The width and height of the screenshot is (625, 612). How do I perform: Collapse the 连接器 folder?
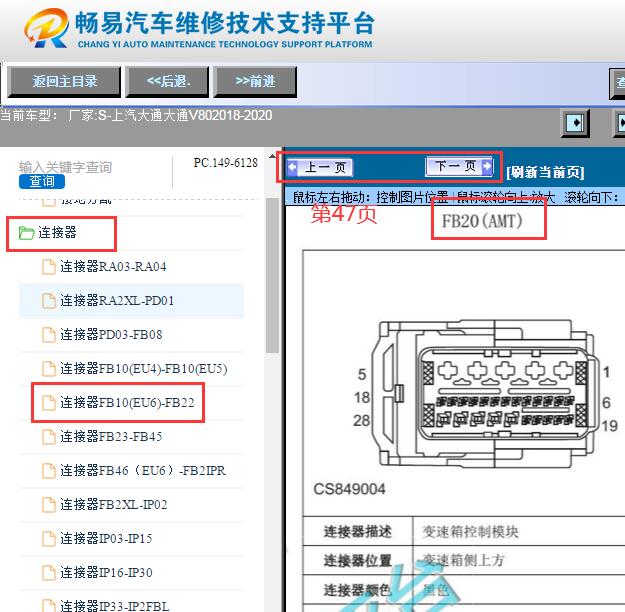57,232
